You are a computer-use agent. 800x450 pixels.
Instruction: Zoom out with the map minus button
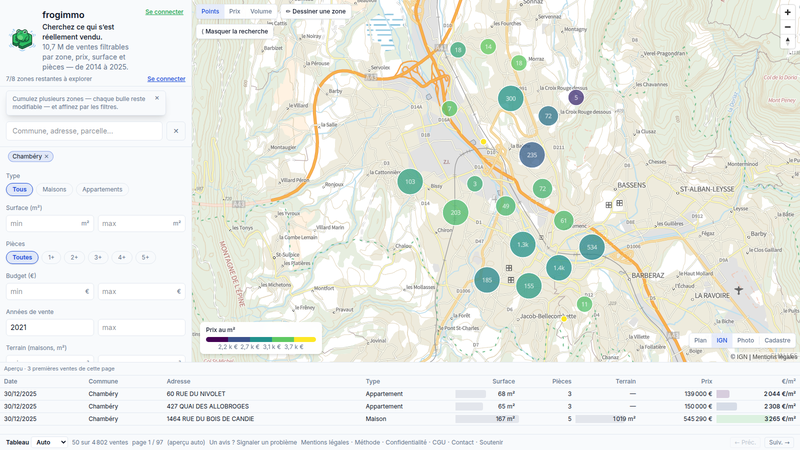pos(788,27)
